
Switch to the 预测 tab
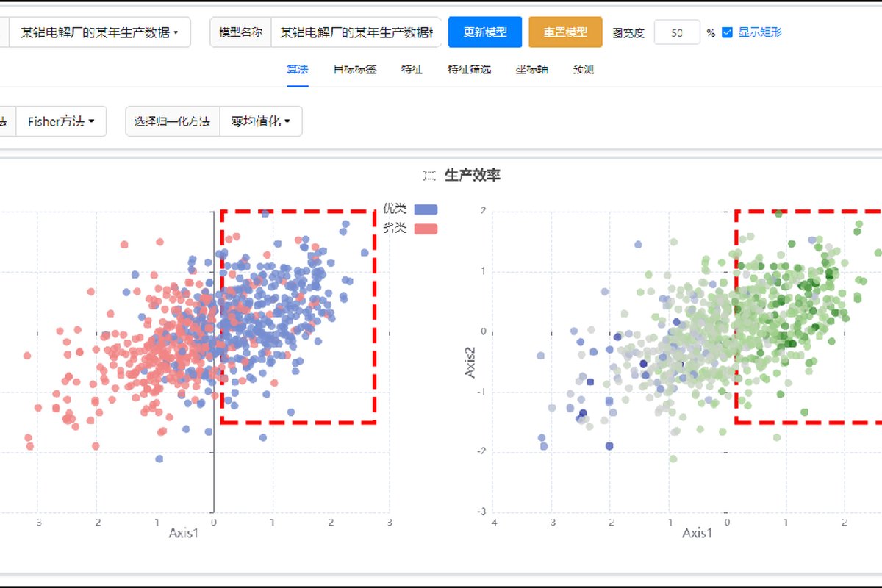click(x=584, y=70)
